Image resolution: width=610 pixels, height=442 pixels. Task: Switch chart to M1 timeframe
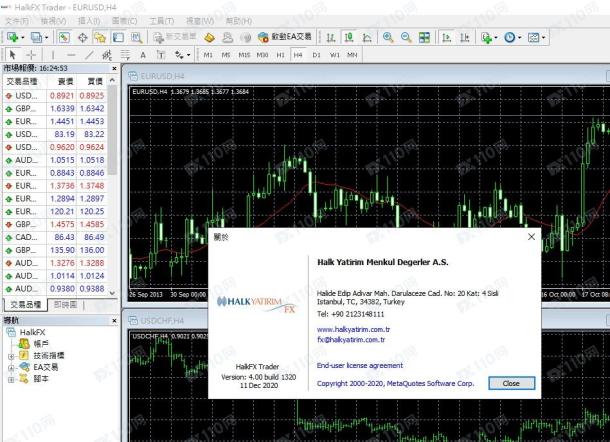click(208, 55)
